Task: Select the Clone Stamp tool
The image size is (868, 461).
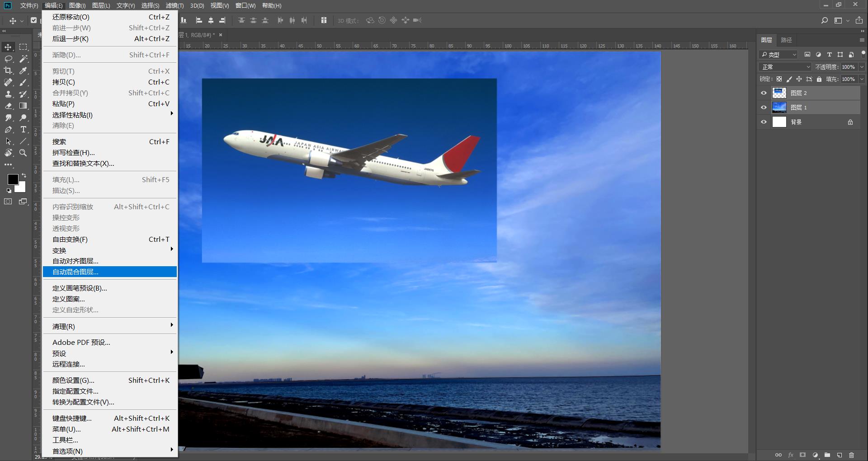Action: (x=8, y=94)
